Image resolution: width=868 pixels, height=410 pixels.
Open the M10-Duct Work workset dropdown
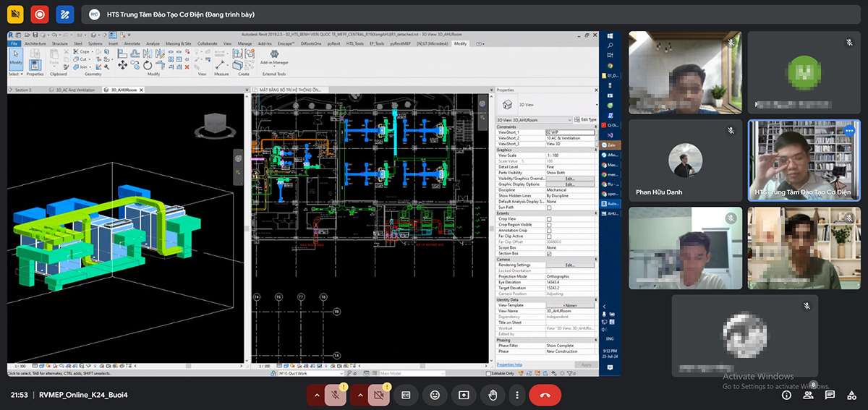pos(310,374)
